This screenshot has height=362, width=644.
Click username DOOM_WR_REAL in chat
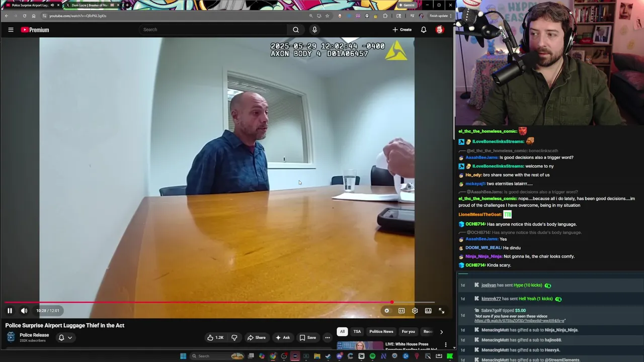[484, 248]
